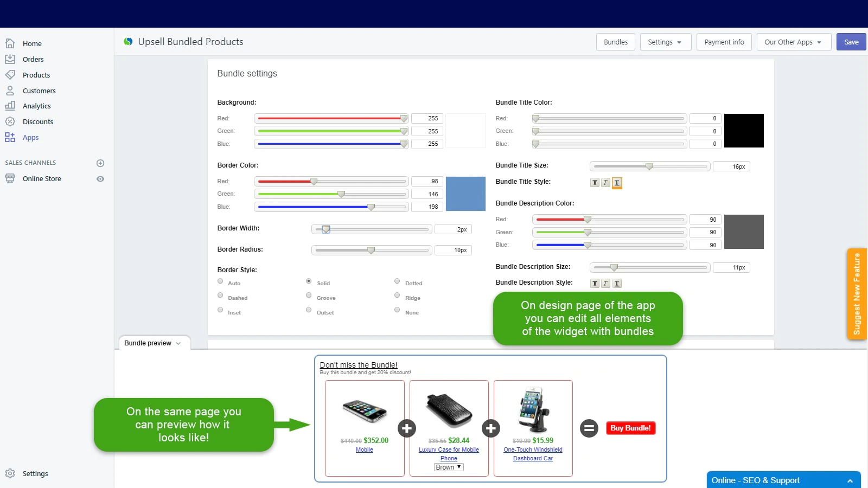
Task: Click the red Buy Bundle! button
Action: [630, 428]
